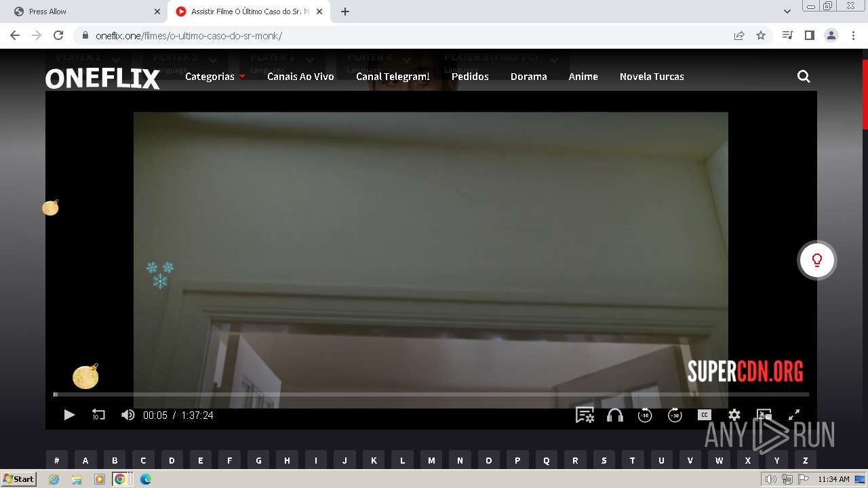Launch Internet Explorer from the taskbar
This screenshot has height=488, width=868.
coord(54,479)
